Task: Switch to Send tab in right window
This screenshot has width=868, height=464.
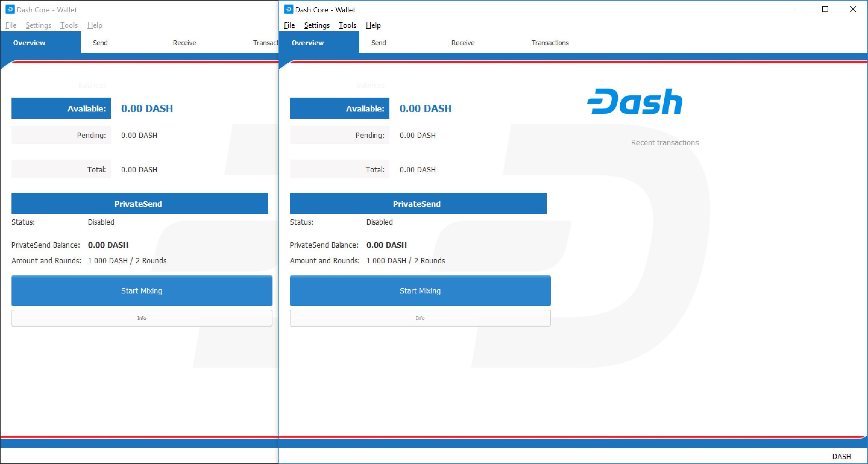Action: [379, 43]
